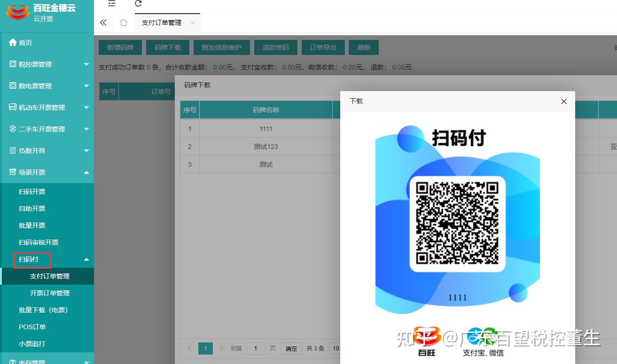Viewport: 617px width, 364px height.
Task: Open the home tab house icon
Action: coord(124,23)
